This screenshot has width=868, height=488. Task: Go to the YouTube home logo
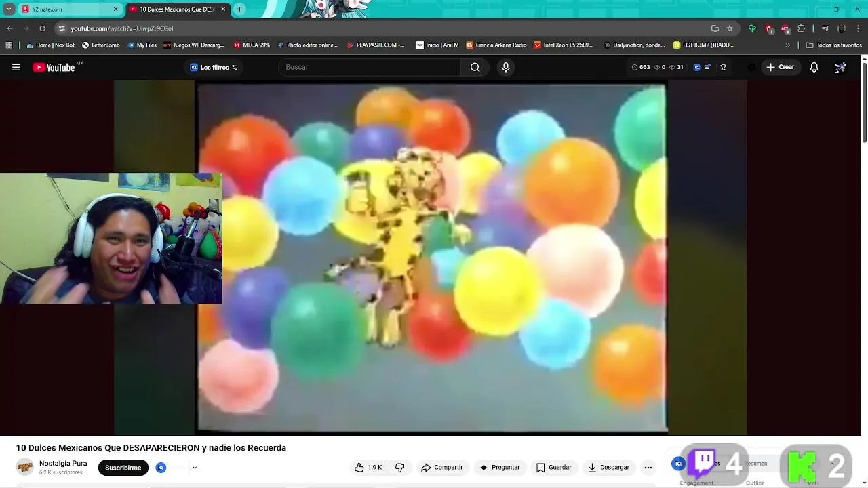[x=54, y=67]
